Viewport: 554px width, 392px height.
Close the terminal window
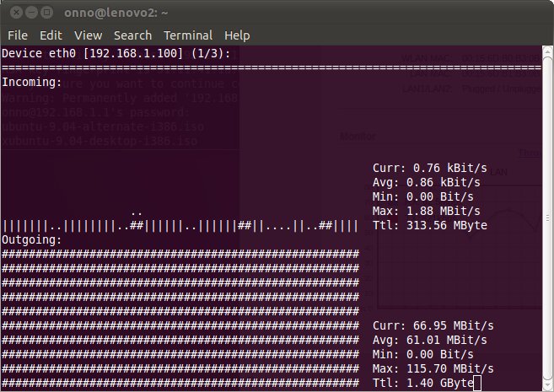(x=13, y=12)
